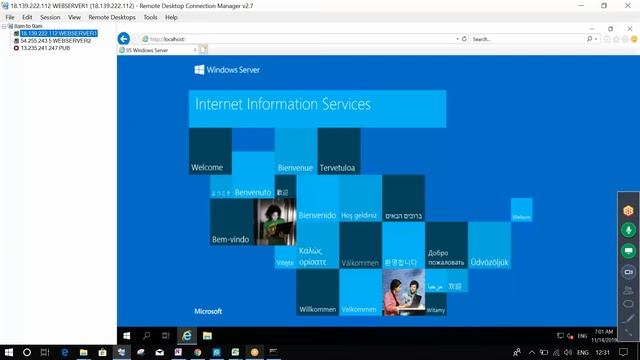Click the Bienvenido tile

tap(317, 198)
